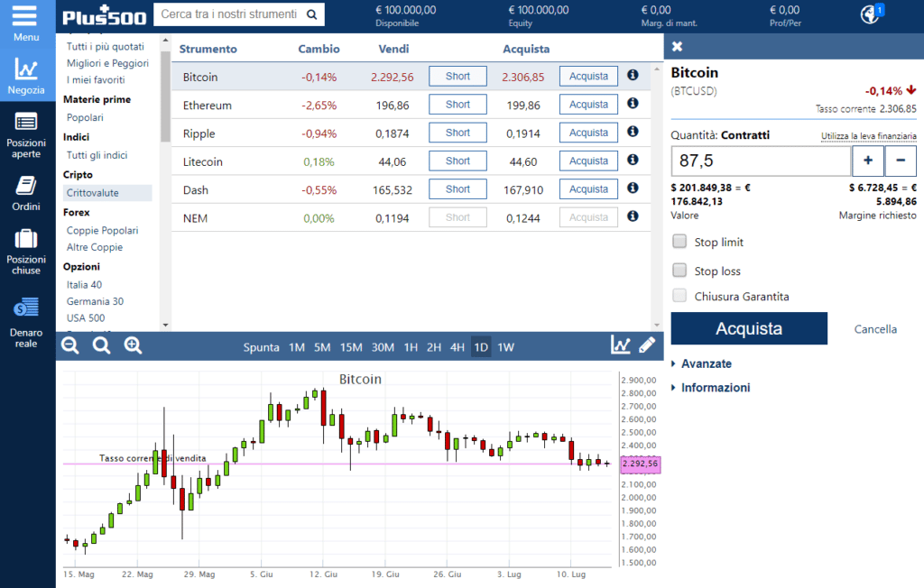Switch to Denaro reale account

point(26,322)
